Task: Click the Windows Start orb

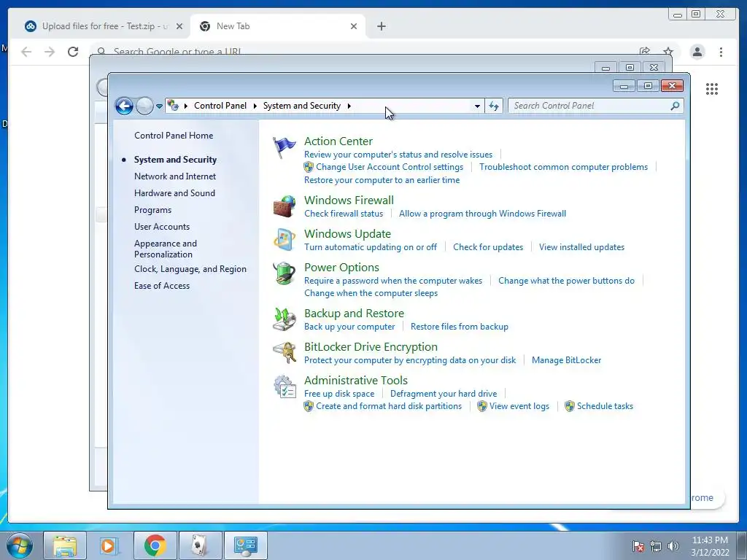Action: [x=20, y=545]
